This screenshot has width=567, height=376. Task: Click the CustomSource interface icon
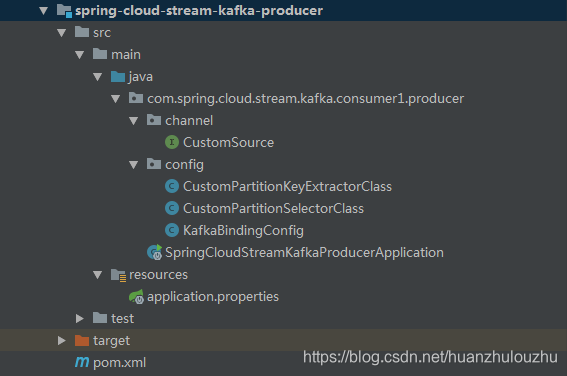click(x=172, y=142)
